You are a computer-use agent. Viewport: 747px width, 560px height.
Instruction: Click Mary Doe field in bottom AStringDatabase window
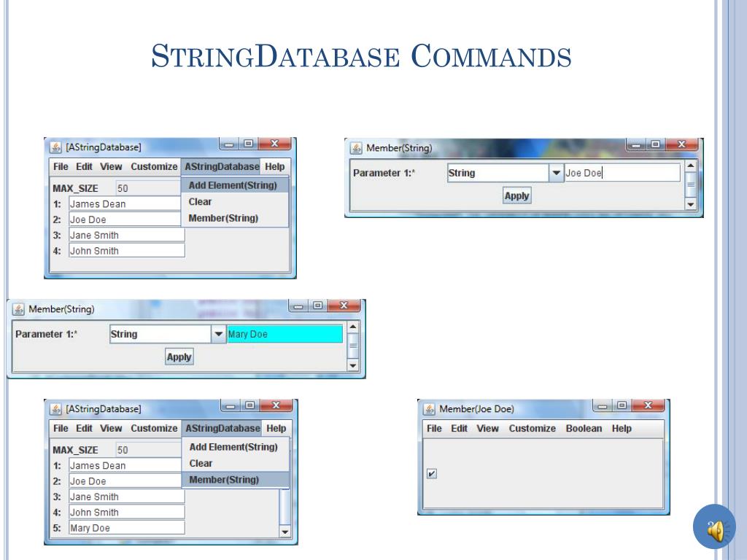[127, 528]
